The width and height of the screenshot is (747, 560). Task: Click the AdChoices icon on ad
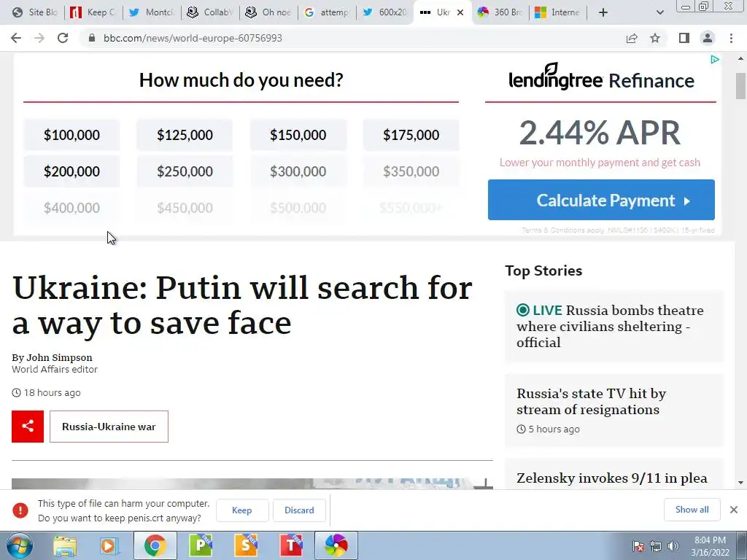click(715, 60)
